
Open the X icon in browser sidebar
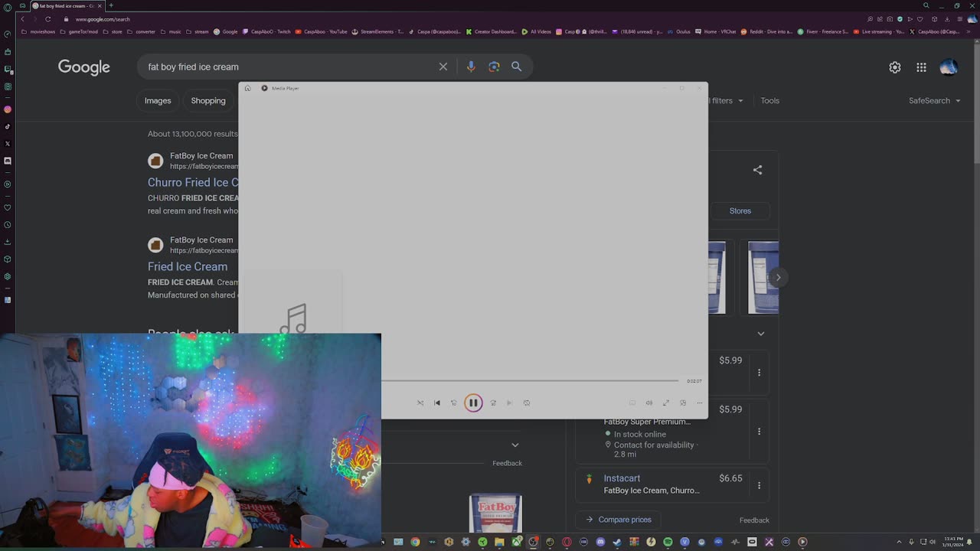8,143
